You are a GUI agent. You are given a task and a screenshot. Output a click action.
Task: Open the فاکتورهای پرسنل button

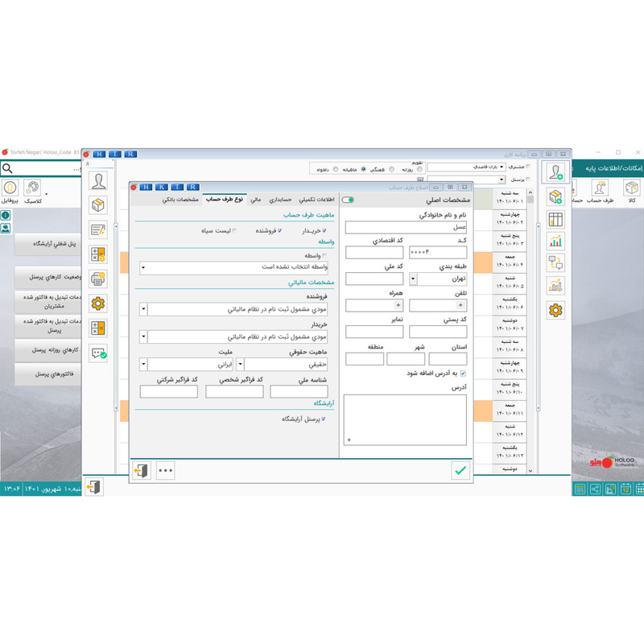48,374
